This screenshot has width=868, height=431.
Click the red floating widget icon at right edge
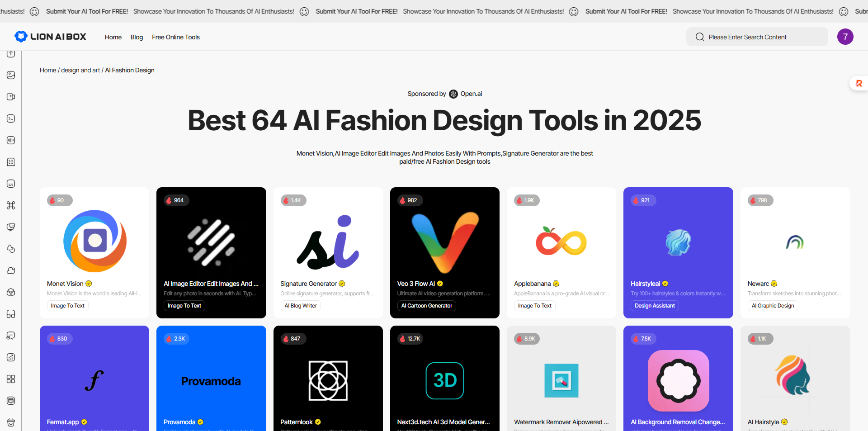click(859, 83)
